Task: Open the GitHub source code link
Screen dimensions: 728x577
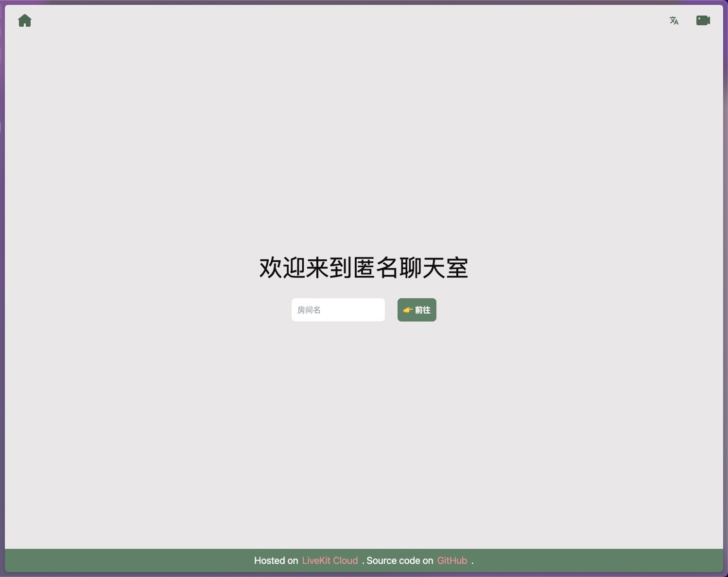Action: point(452,560)
